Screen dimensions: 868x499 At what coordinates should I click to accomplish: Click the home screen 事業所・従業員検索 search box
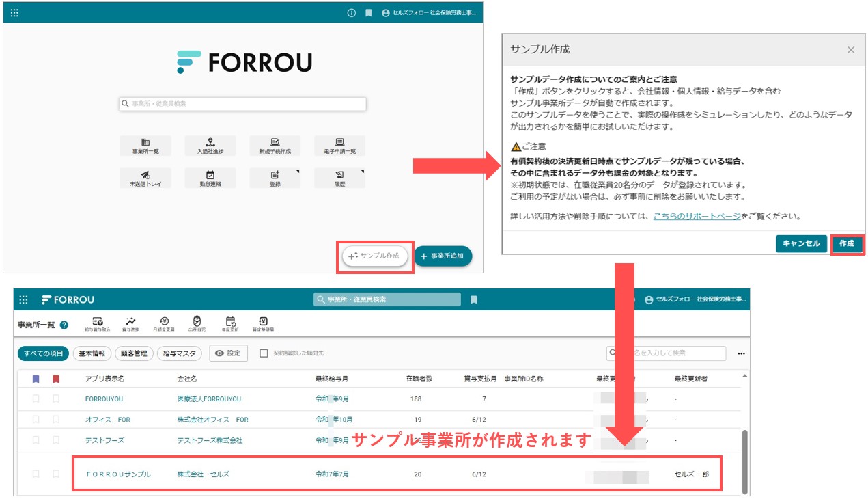(242, 104)
